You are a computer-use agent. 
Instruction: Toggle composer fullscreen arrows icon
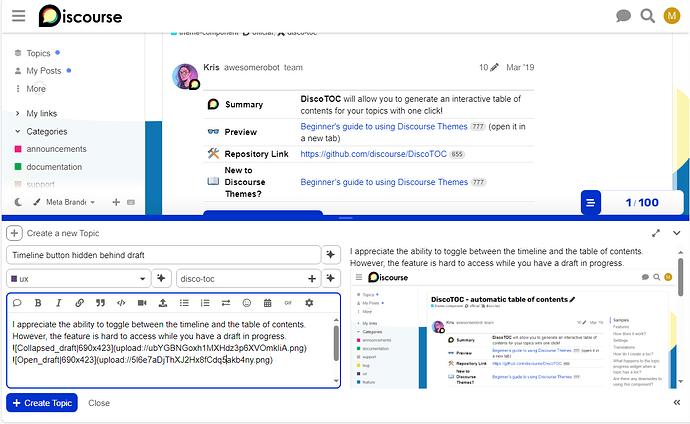[x=656, y=233]
